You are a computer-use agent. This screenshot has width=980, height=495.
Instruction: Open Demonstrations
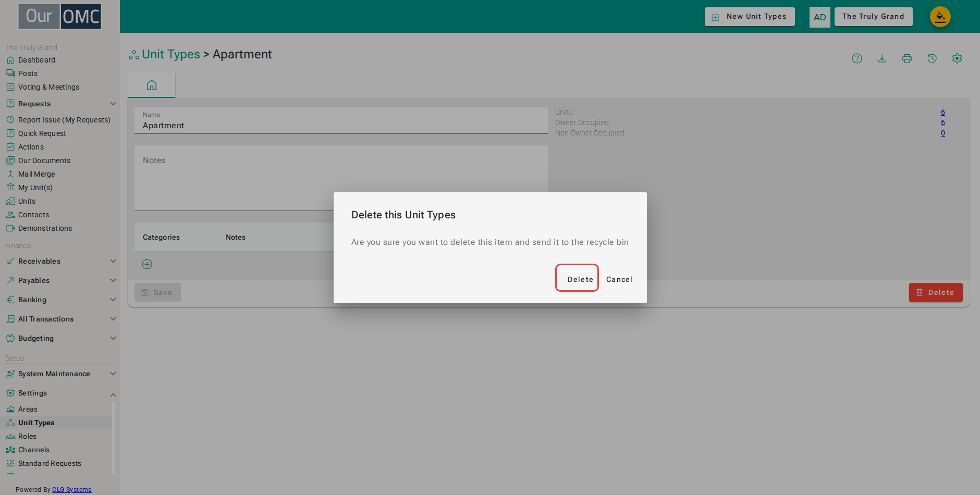point(45,228)
